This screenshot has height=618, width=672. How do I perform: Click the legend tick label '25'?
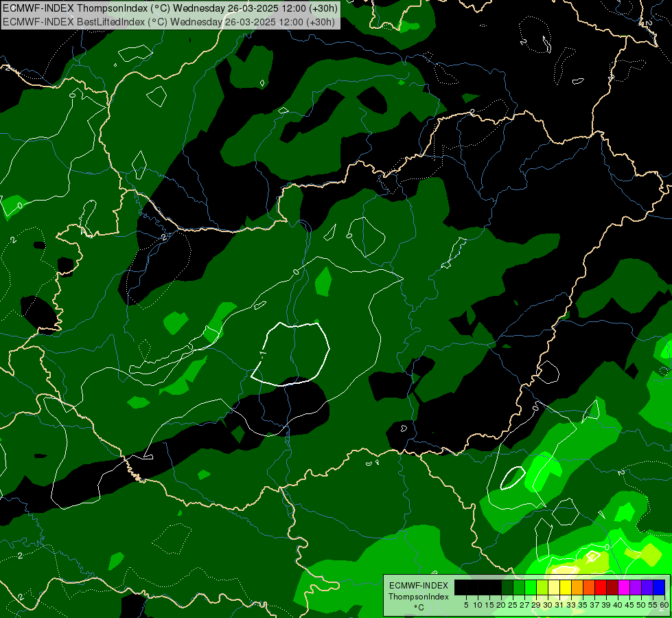coord(513,605)
